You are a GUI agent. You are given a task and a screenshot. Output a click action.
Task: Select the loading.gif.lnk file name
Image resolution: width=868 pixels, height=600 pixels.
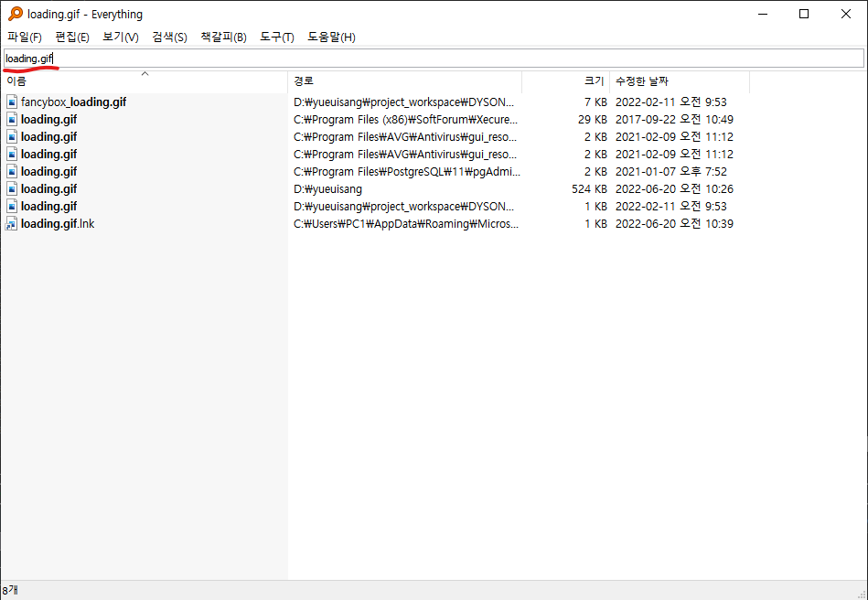point(58,223)
